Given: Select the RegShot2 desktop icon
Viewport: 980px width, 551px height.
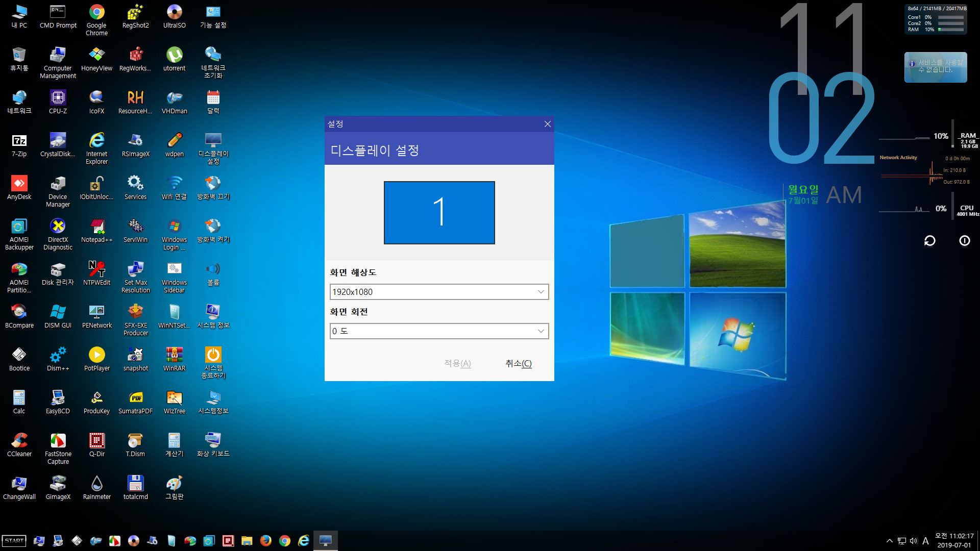Looking at the screenshot, I should 136,17.
